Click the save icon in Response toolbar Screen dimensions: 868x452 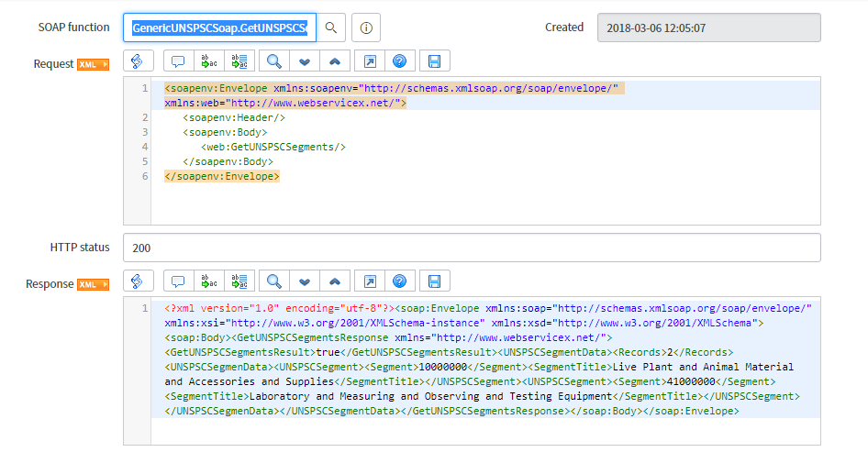(x=434, y=281)
